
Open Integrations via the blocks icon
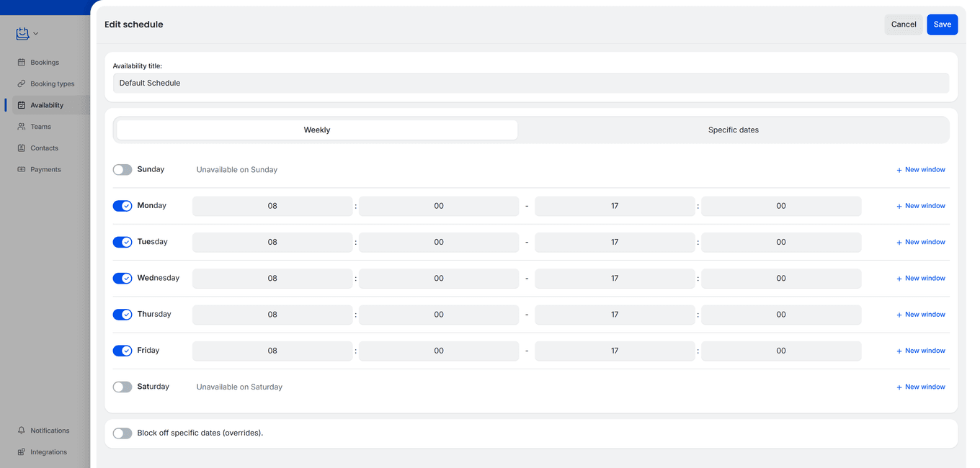[22, 451]
